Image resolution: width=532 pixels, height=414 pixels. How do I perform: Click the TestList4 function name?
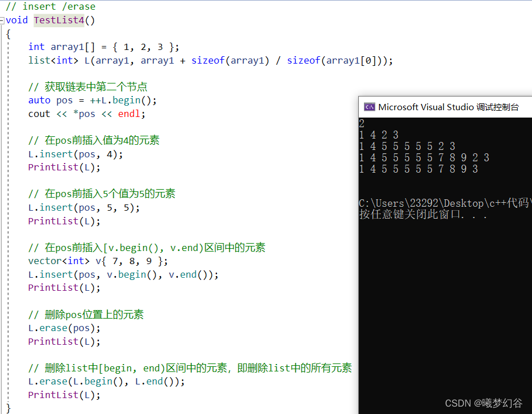pos(59,20)
